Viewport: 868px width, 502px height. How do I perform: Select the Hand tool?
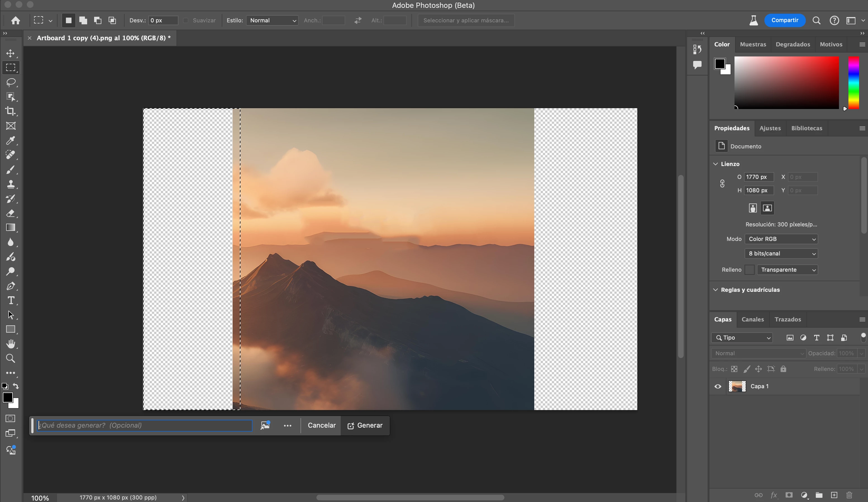point(11,344)
